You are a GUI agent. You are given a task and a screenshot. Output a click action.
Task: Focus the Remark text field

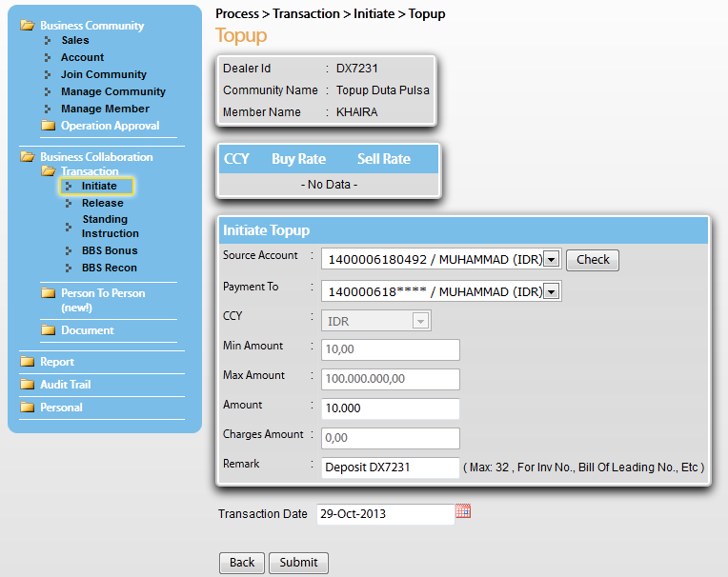click(390, 468)
